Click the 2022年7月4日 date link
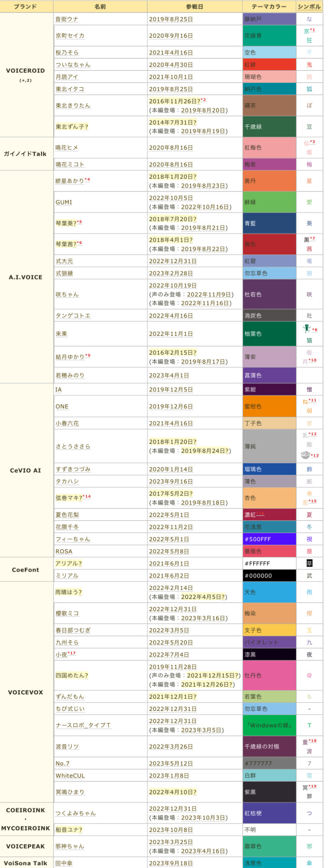The height and width of the screenshot is (868, 324). click(169, 654)
